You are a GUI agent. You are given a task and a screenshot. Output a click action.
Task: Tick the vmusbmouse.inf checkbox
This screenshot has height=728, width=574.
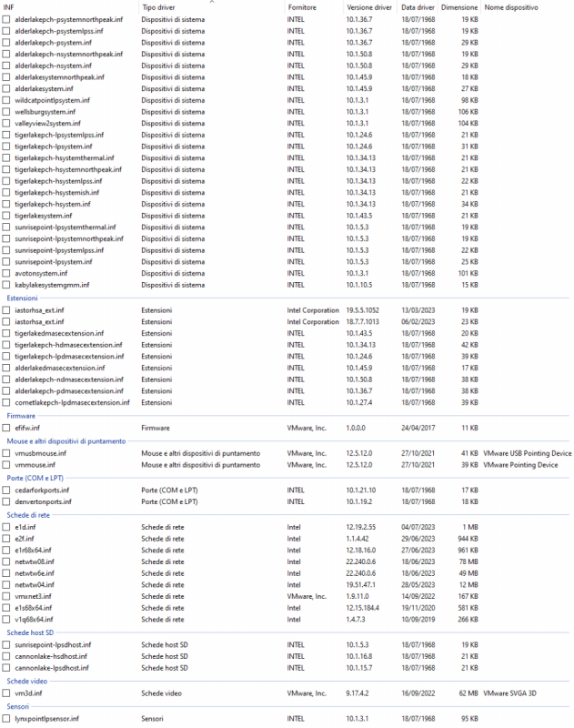[6, 453]
